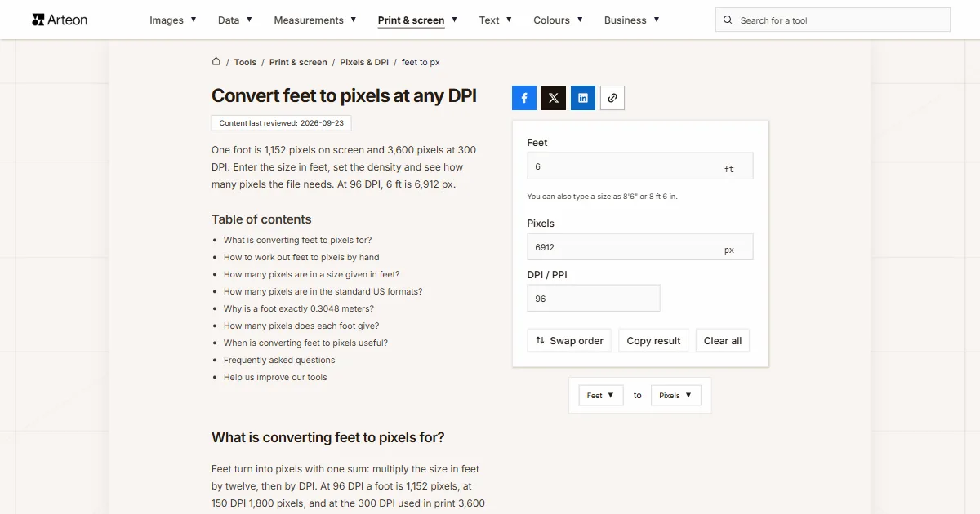Copy page link icon
The height and width of the screenshot is (514, 980).
coord(612,98)
